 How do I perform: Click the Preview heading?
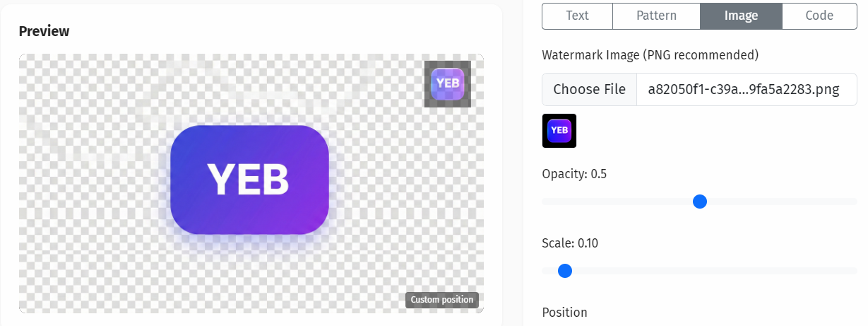(44, 31)
